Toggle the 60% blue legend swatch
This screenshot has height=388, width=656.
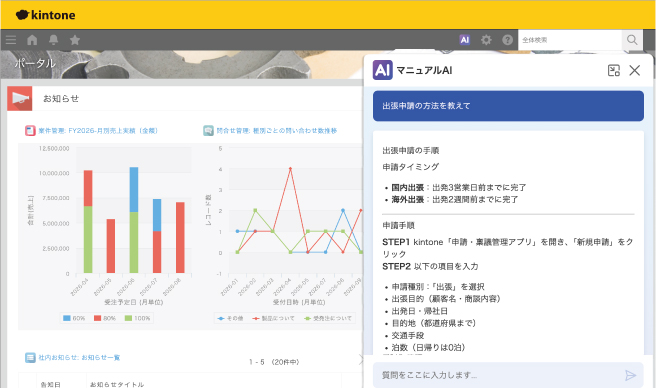coord(67,318)
